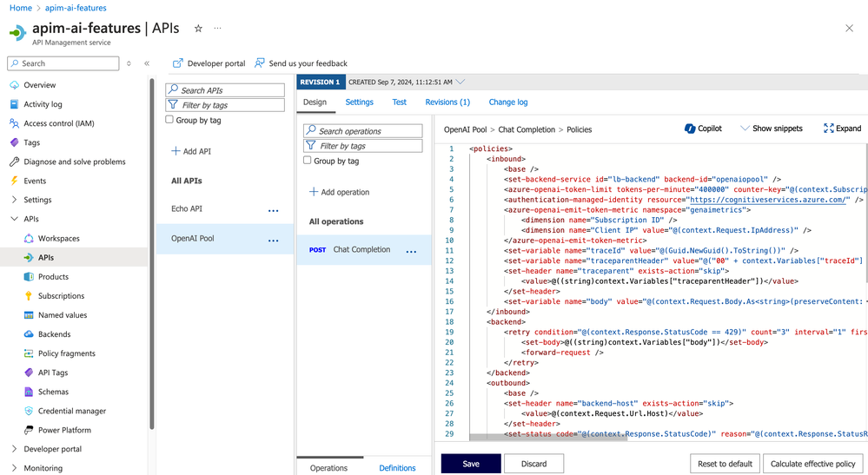Click the sidebar Search field
Screen dimensions: 868x475
click(63, 63)
